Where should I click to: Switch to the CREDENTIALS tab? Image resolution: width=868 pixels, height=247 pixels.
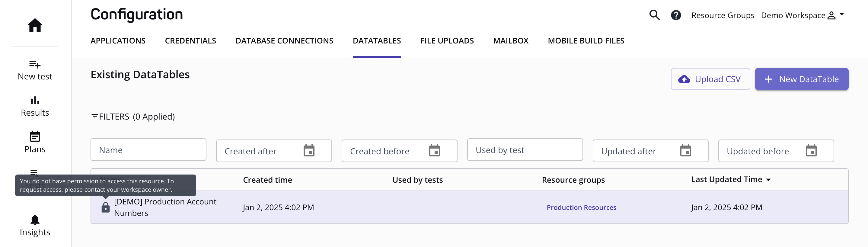[x=190, y=41]
